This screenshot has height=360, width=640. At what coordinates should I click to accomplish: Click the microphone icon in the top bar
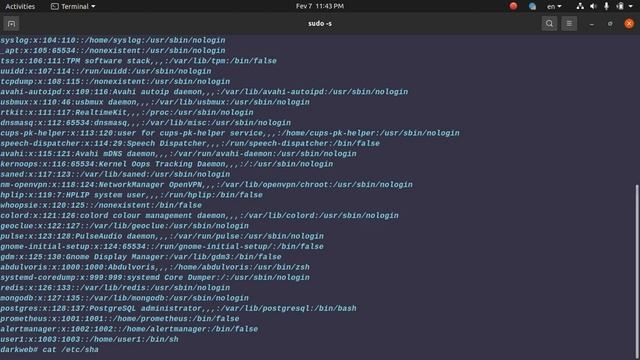(607, 6)
